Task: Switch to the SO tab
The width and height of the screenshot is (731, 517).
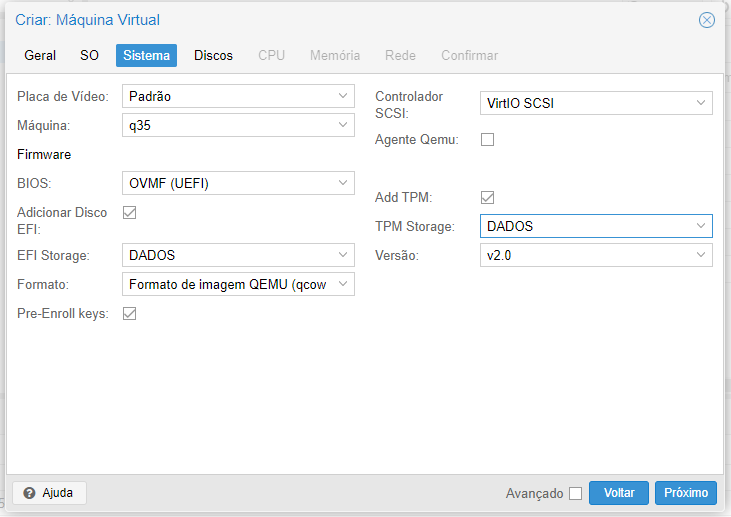Action: 89,55
